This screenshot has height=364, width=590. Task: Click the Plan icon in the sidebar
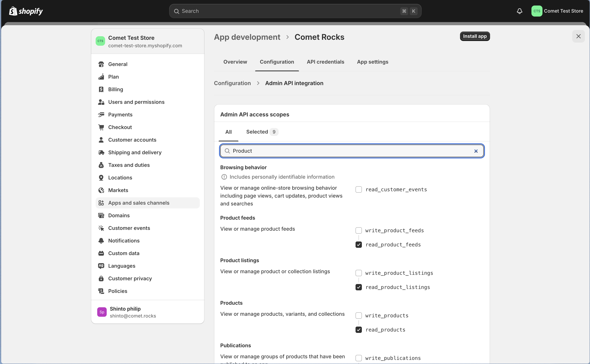(101, 77)
